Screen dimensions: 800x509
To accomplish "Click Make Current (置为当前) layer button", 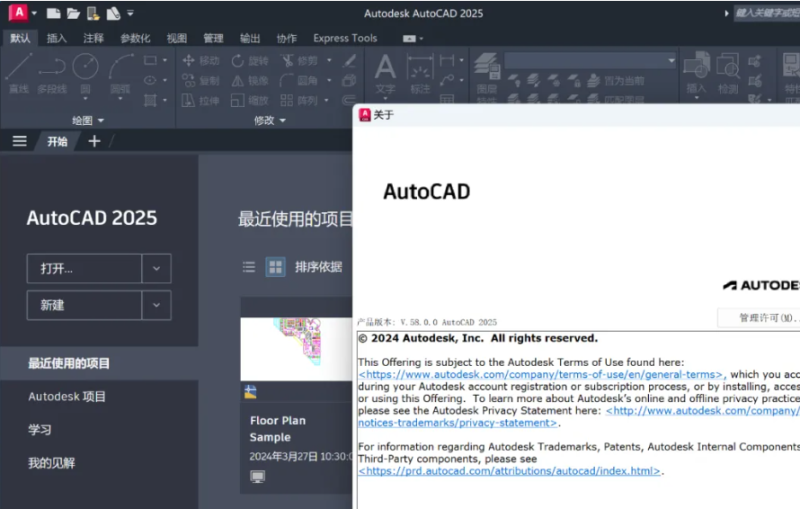I will click(x=615, y=81).
